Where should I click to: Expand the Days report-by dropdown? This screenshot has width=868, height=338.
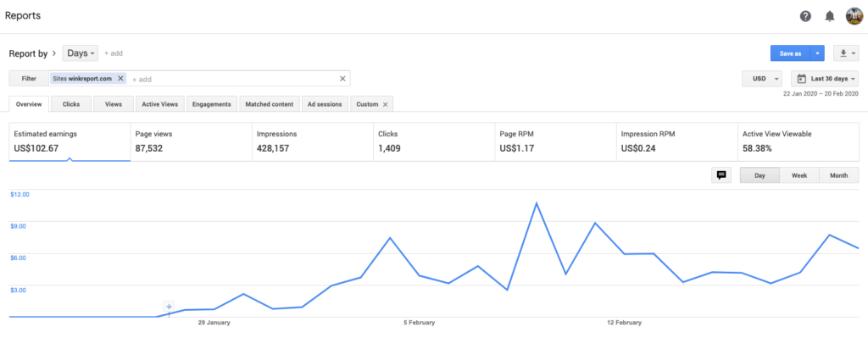point(81,53)
